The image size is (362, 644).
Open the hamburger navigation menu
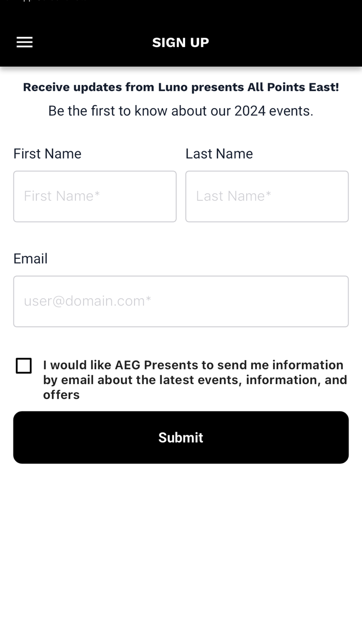pyautogui.click(x=24, y=42)
